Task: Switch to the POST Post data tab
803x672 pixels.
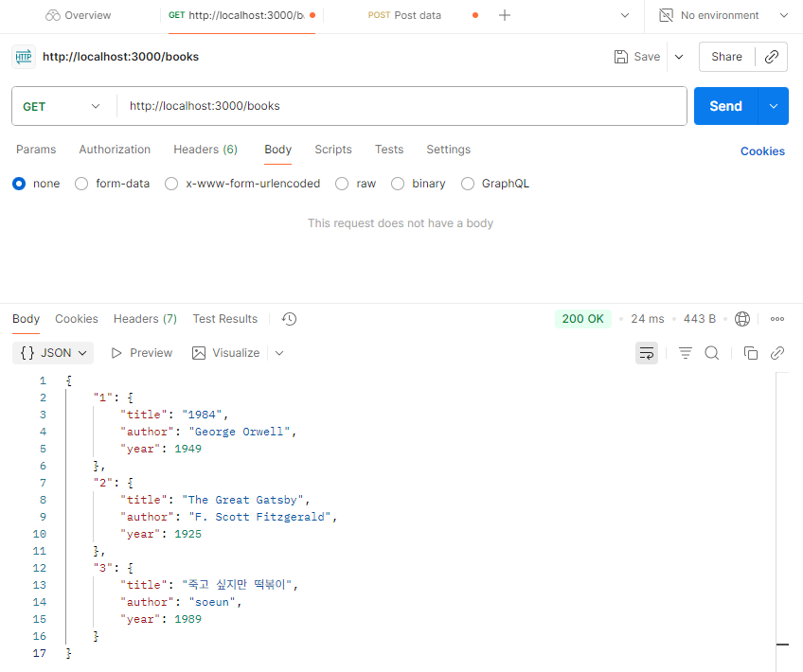Action: [404, 15]
